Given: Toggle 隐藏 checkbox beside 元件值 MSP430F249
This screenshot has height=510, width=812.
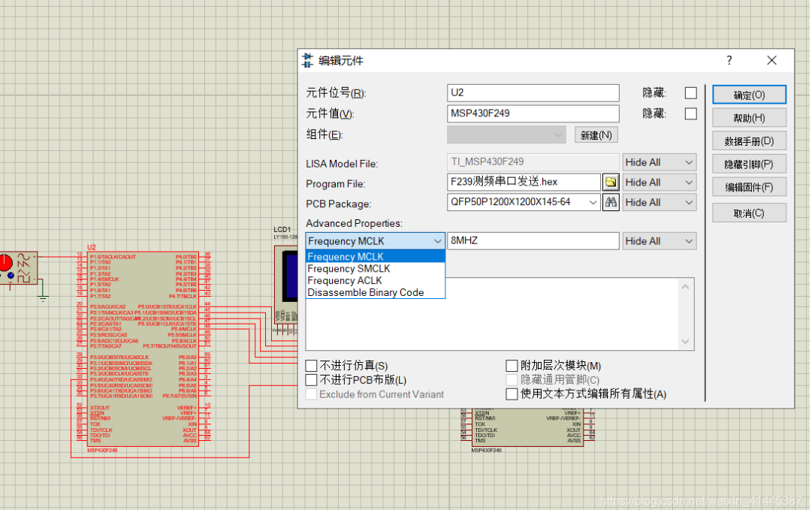Looking at the screenshot, I should pyautogui.click(x=690, y=113).
